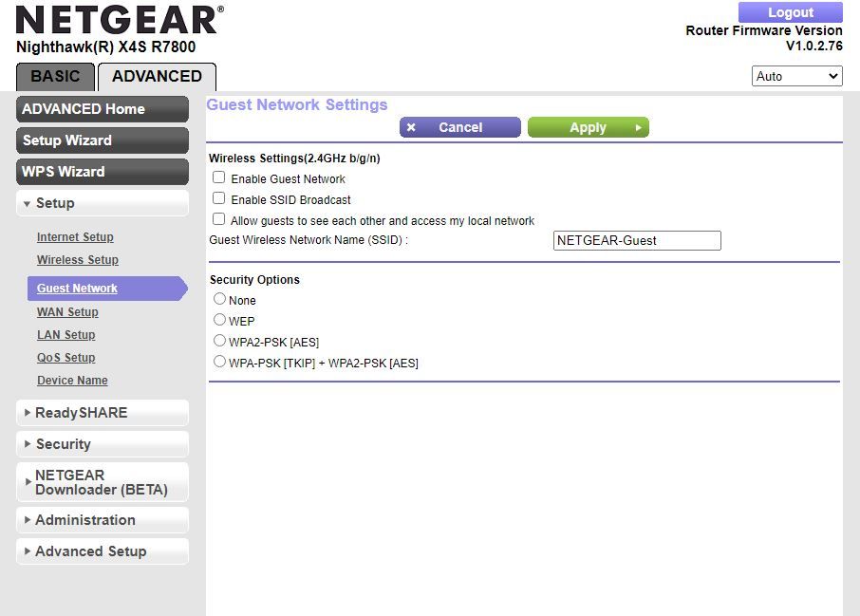Open the Auto language dropdown
This screenshot has width=860, height=616.
pyautogui.click(x=796, y=76)
